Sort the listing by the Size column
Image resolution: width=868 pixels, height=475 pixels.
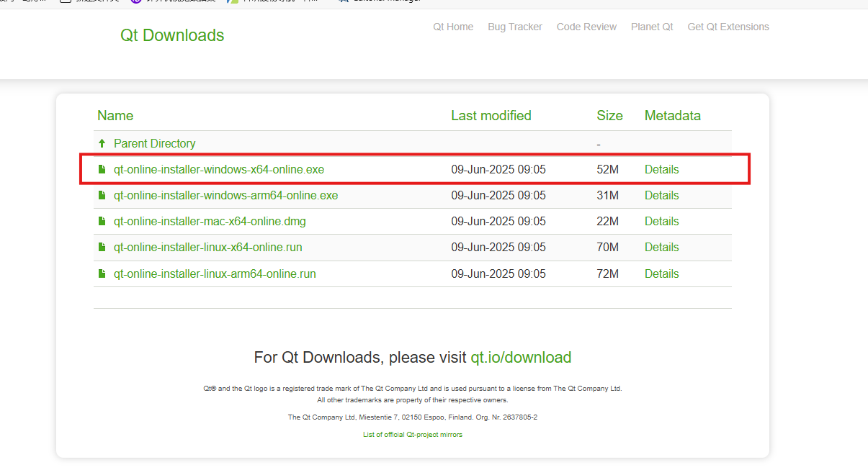pyautogui.click(x=609, y=116)
